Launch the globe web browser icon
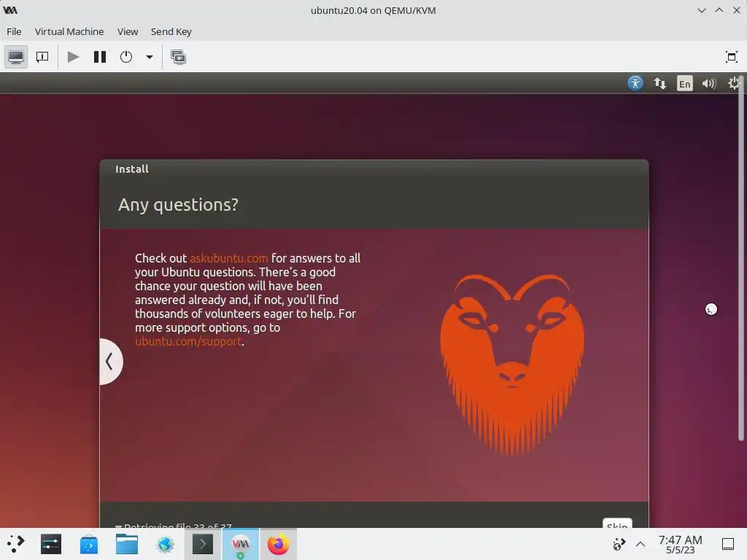 coord(166,544)
